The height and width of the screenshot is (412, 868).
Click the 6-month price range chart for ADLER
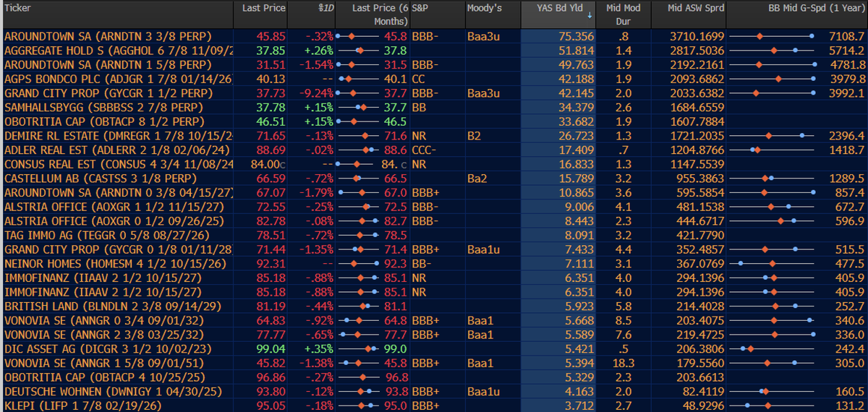click(x=358, y=150)
